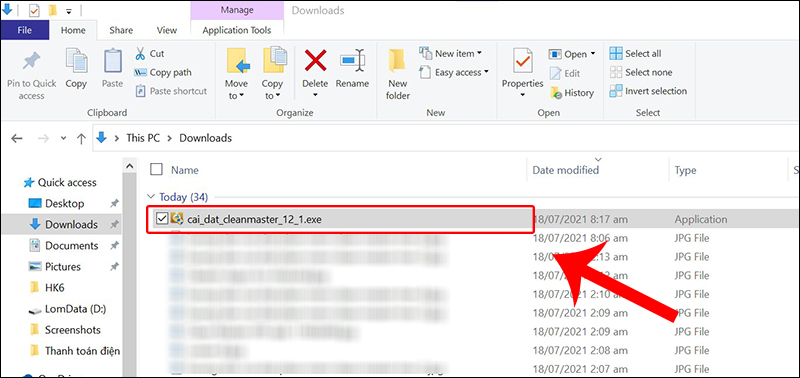Expand the Properties dropdown arrow
Viewport: 800px width, 378px height.
522,95
